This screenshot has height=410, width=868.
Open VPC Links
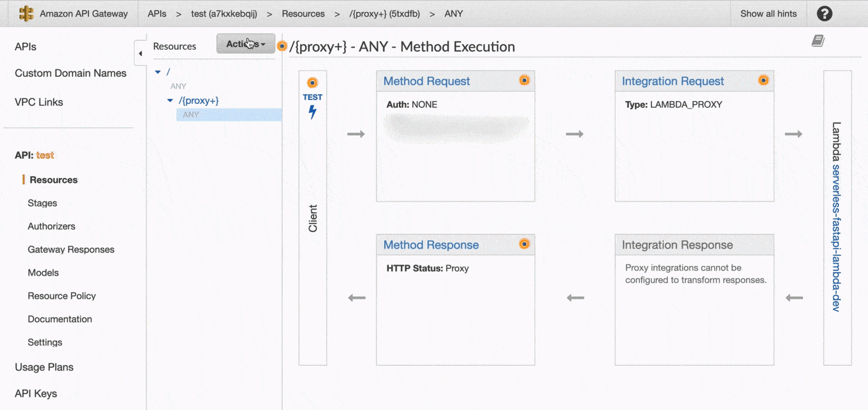(39, 102)
